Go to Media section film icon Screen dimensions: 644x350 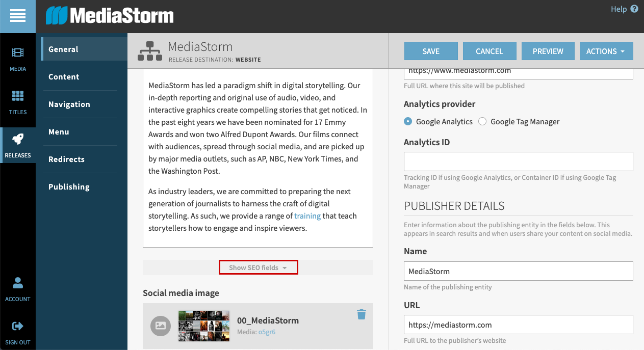pyautogui.click(x=18, y=53)
